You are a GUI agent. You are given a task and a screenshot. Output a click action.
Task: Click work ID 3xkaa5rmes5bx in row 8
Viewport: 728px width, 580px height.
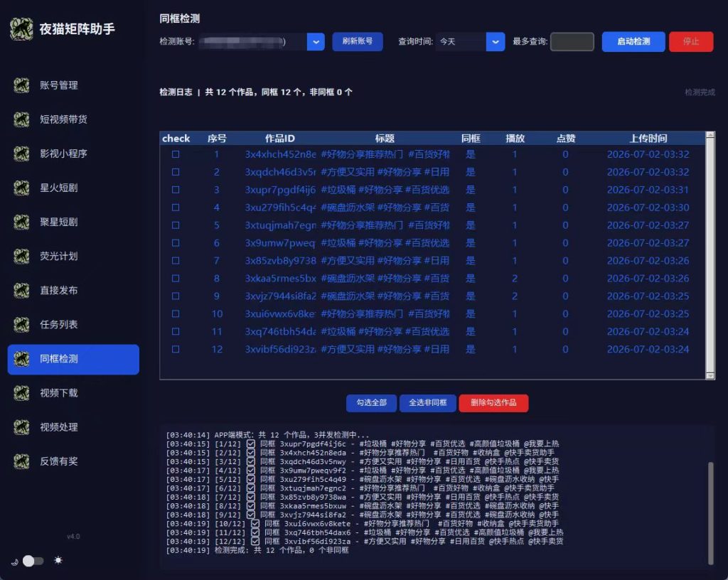click(x=280, y=279)
